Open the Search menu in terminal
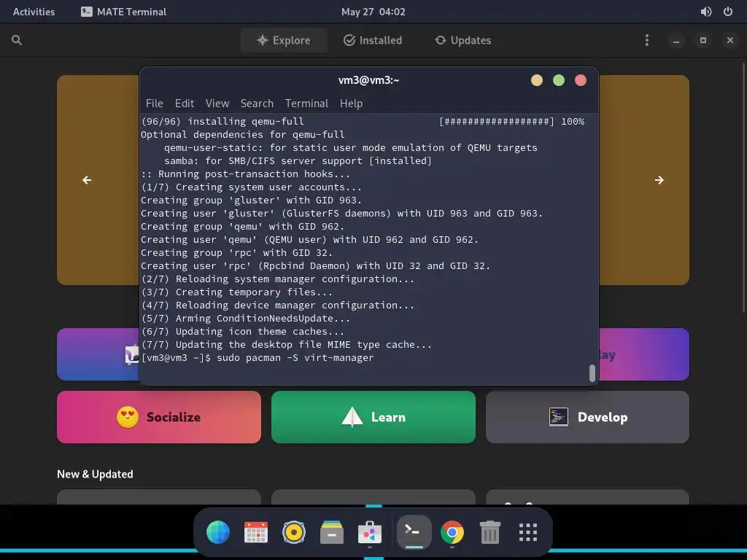 tap(257, 104)
